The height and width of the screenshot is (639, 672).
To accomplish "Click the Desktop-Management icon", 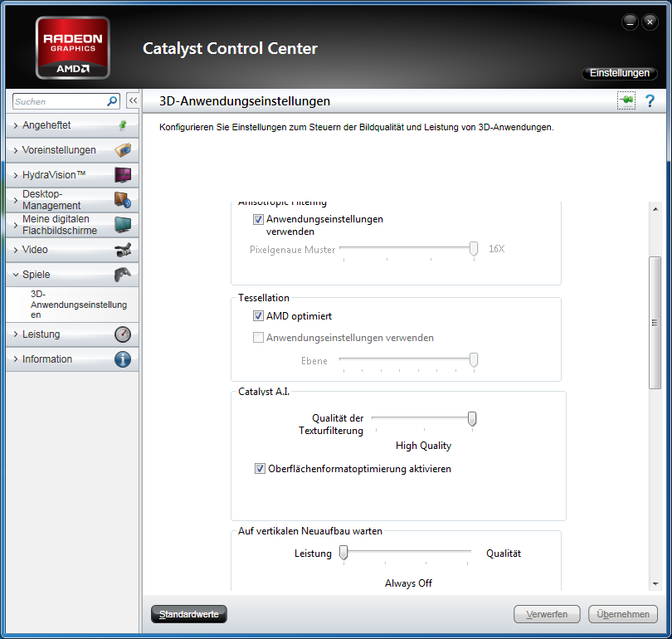I will pos(123,200).
